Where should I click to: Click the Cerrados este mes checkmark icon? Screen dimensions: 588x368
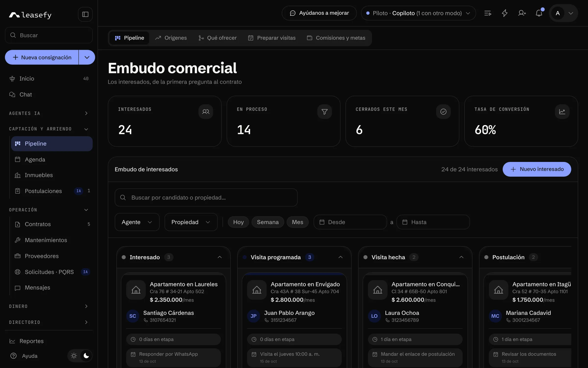pyautogui.click(x=443, y=112)
